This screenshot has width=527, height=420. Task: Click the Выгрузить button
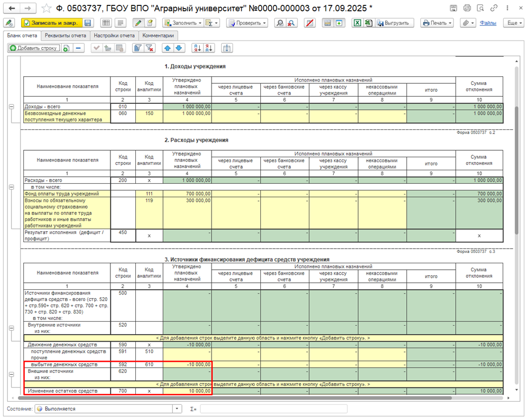tap(395, 23)
